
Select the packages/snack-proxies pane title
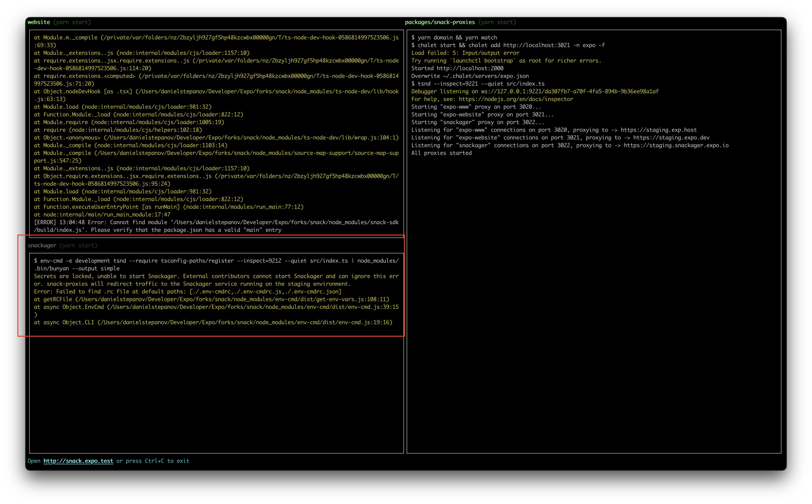pyautogui.click(x=440, y=22)
